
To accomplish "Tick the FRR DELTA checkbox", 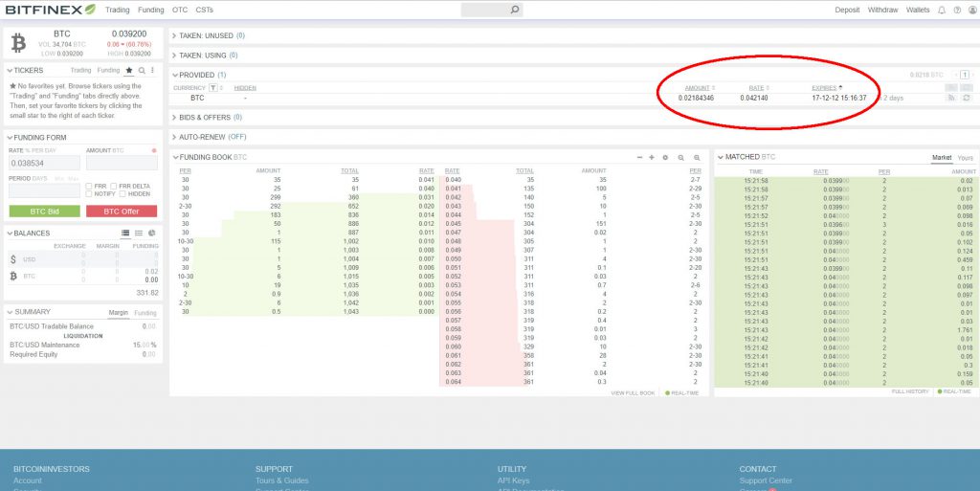I will pos(113,186).
